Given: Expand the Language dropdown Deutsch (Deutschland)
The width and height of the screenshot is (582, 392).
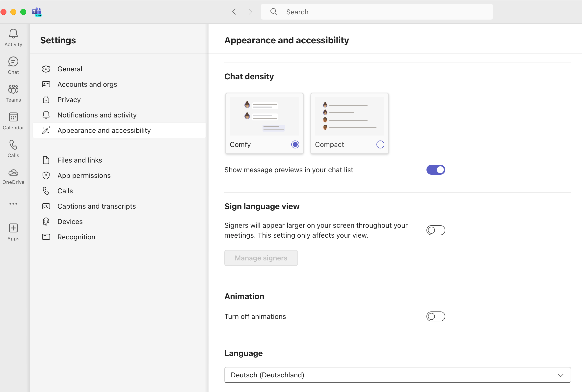Looking at the screenshot, I should (x=397, y=375).
